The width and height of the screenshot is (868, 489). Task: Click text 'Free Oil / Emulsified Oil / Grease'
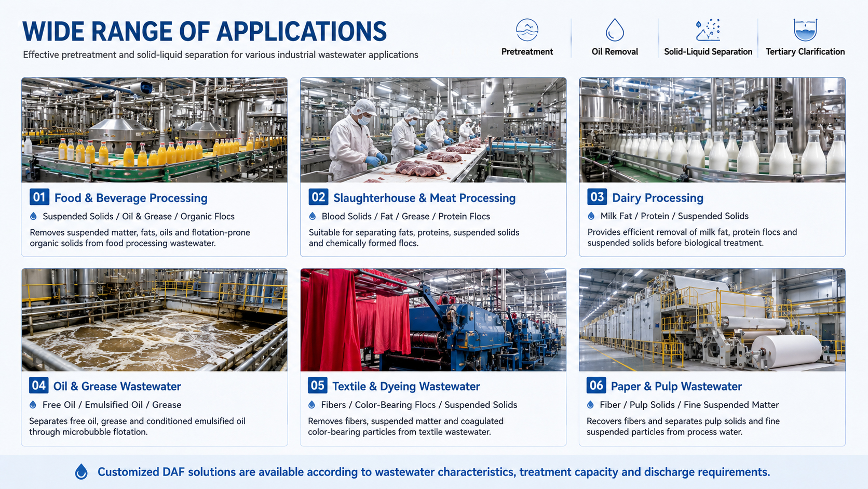(112, 405)
